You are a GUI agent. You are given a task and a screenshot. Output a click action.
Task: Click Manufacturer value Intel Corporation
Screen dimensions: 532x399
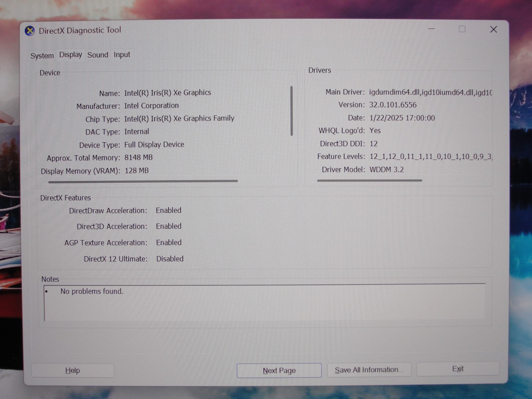coord(151,106)
